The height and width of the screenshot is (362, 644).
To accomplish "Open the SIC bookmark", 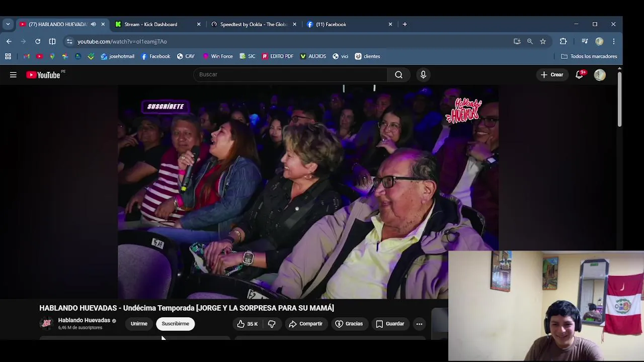I will (248, 56).
